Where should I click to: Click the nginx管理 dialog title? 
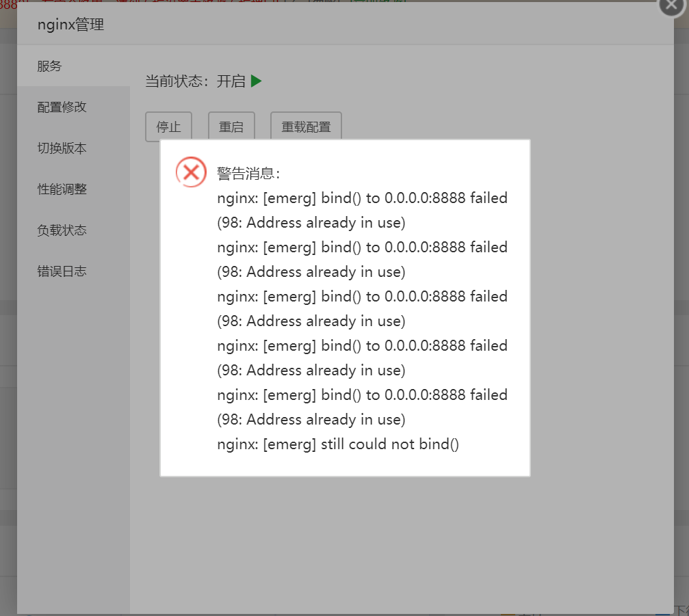70,25
